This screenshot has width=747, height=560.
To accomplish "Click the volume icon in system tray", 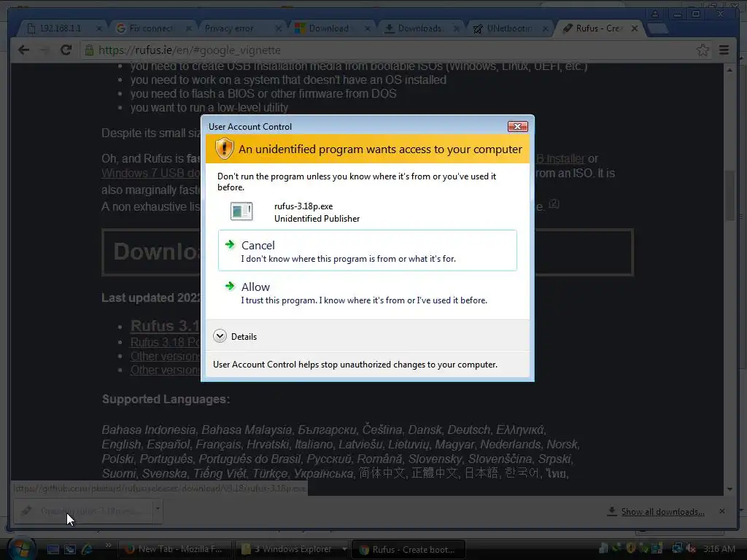I will point(691,549).
